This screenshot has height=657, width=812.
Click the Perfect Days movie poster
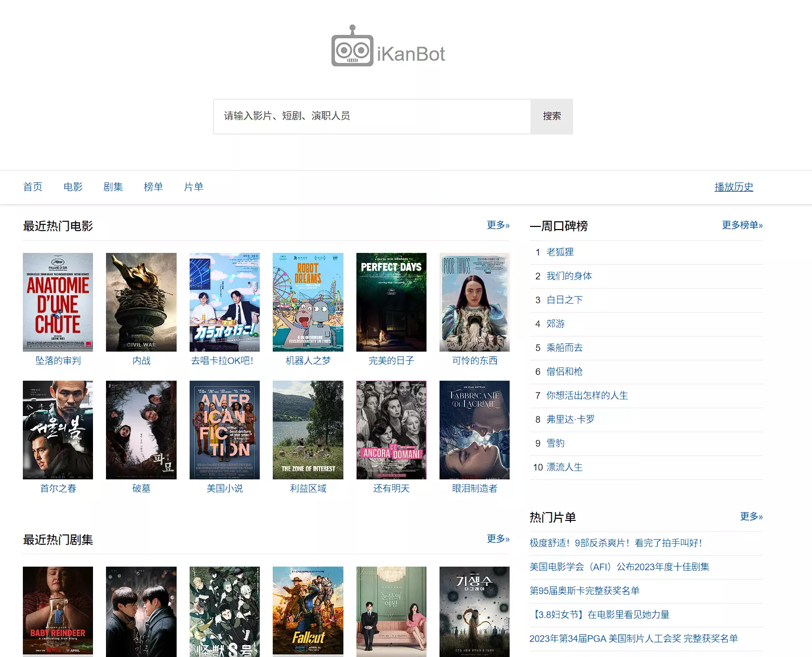click(x=391, y=302)
